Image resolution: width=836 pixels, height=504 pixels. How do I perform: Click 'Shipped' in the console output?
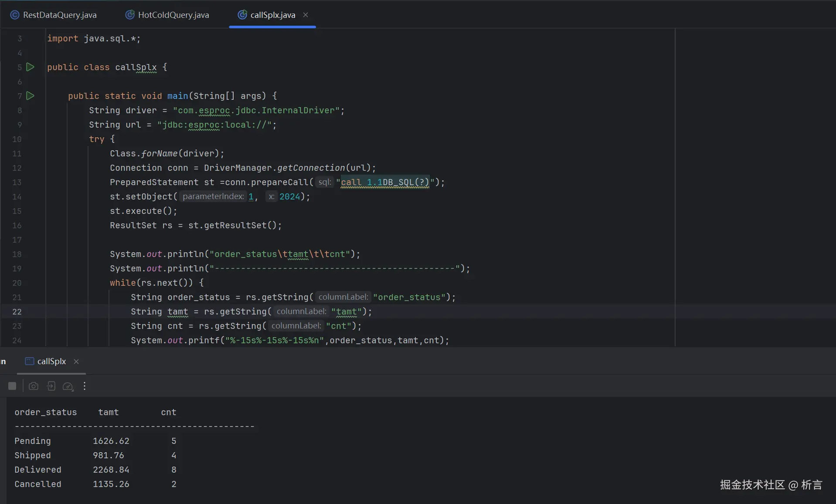tap(33, 455)
